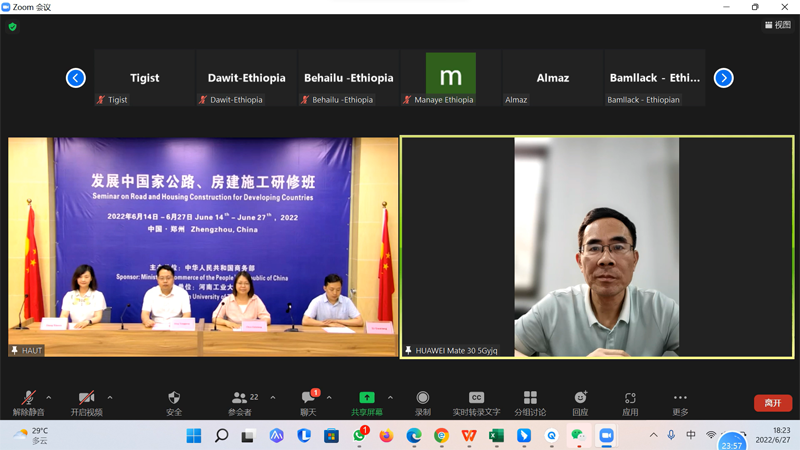The image size is (800, 450).
Task: Turn on camera with 开启视频 button
Action: pos(86,402)
